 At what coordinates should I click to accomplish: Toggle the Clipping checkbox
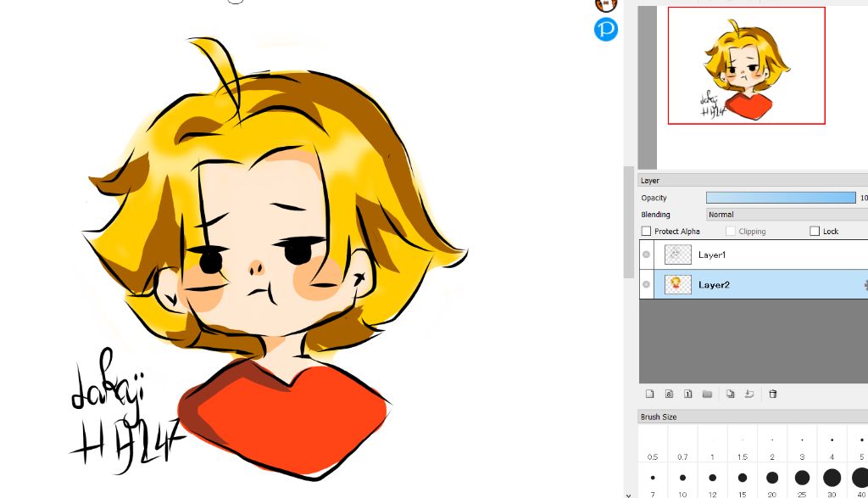pyautogui.click(x=730, y=231)
